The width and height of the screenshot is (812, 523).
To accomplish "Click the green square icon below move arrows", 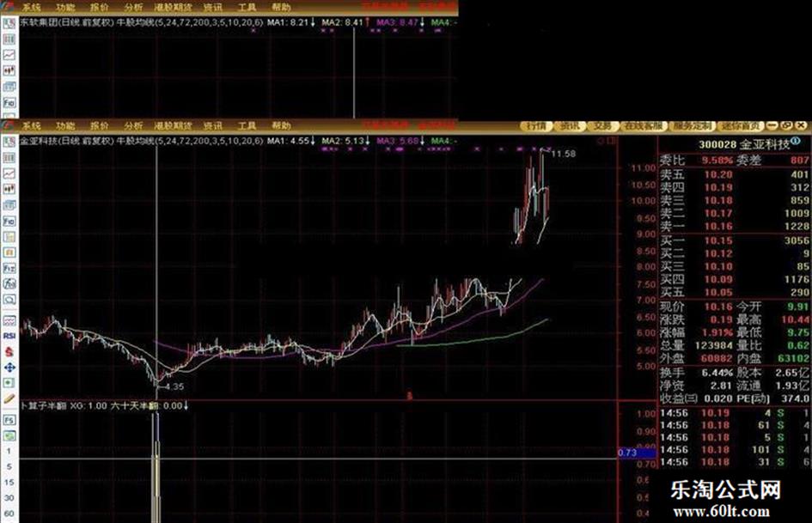I will pyautogui.click(x=9, y=383).
